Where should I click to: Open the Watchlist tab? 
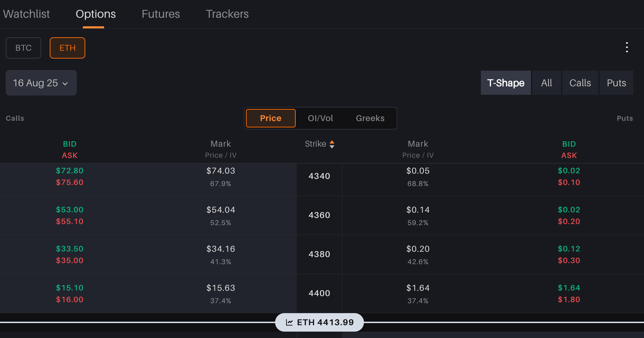tap(26, 14)
